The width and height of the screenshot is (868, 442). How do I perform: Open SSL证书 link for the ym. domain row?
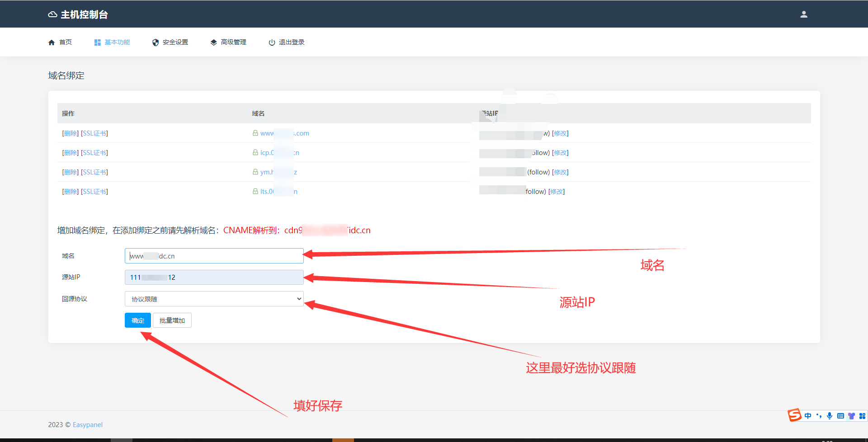(94, 172)
